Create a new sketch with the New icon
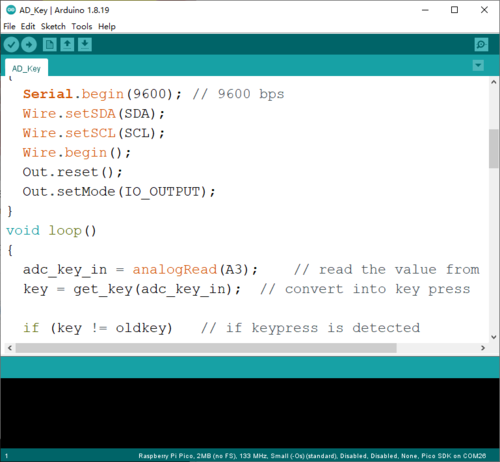Viewport: 500px width, 462px height. point(50,44)
